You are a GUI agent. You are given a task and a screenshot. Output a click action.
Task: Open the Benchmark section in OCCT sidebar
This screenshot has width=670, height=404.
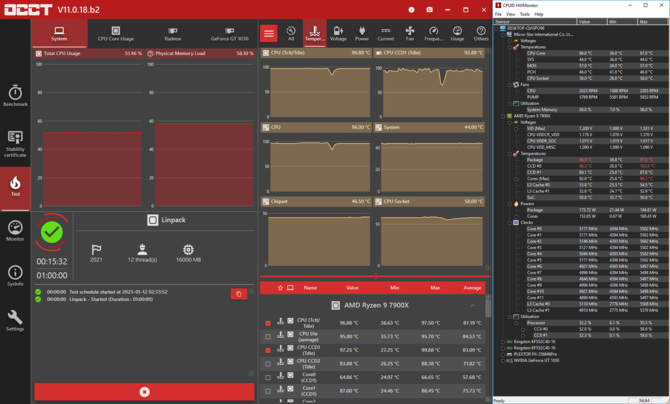click(x=15, y=96)
